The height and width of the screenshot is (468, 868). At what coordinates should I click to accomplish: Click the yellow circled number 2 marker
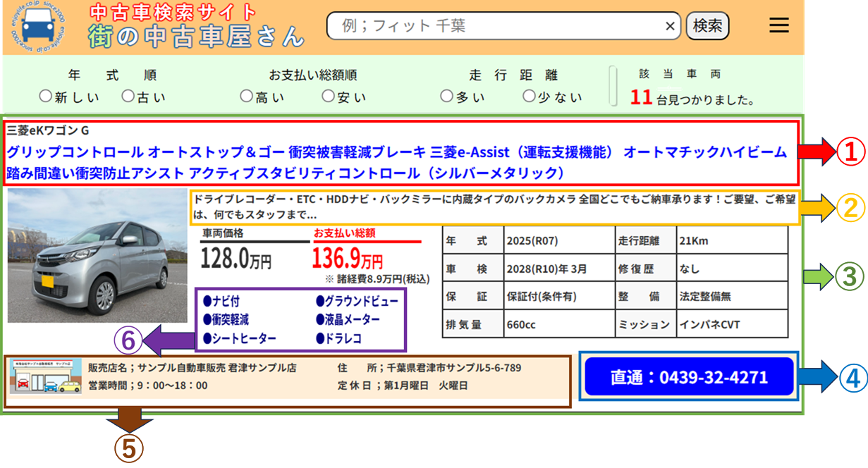(851, 207)
